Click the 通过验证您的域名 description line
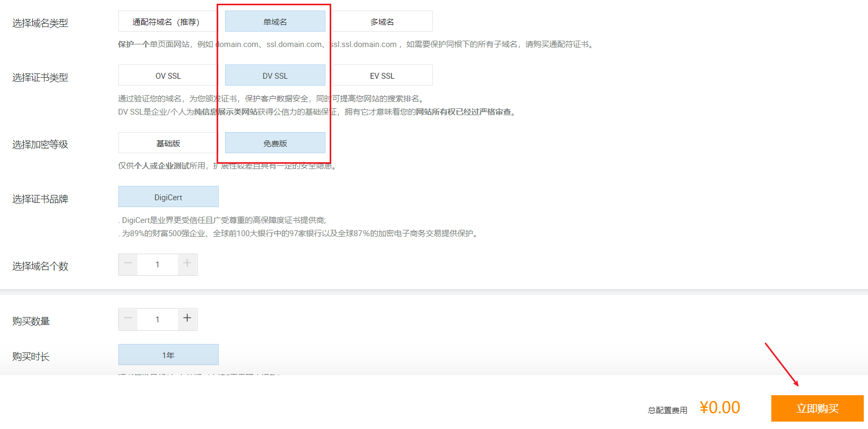The image size is (868, 429). [x=272, y=99]
